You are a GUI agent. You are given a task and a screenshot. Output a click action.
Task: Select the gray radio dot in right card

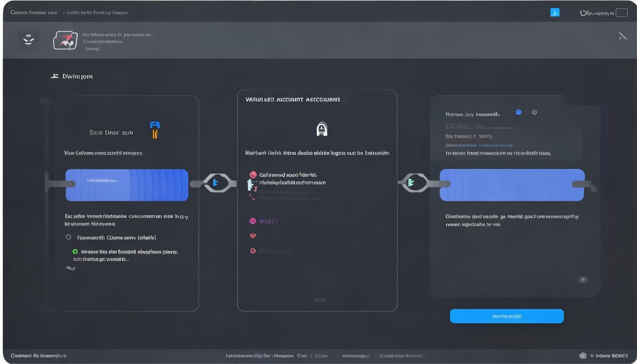click(x=535, y=112)
